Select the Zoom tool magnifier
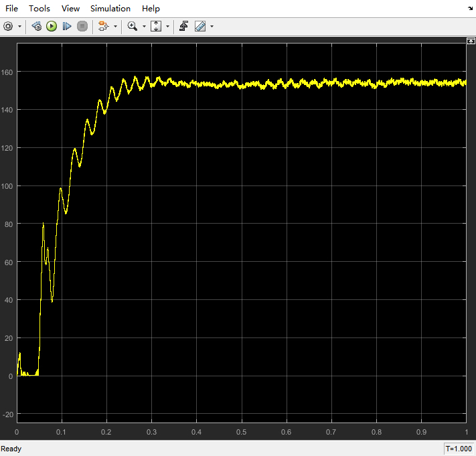This screenshot has height=456, width=476. pyautogui.click(x=133, y=26)
